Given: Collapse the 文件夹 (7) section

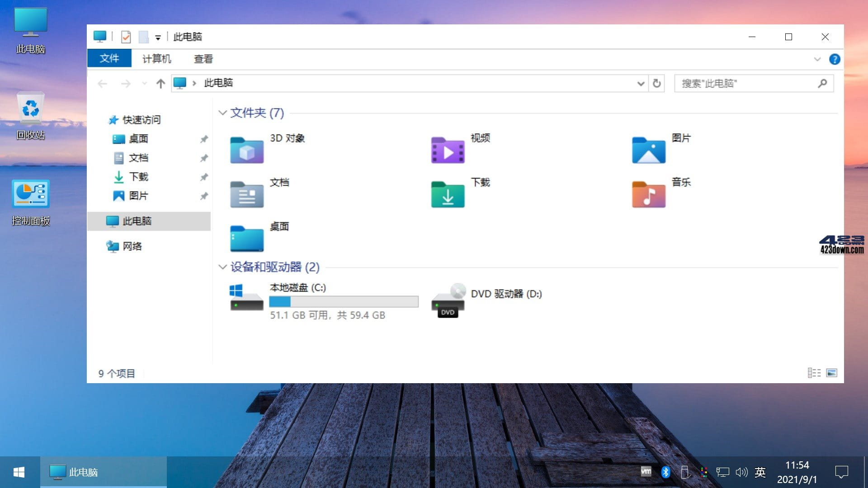Looking at the screenshot, I should tap(222, 113).
